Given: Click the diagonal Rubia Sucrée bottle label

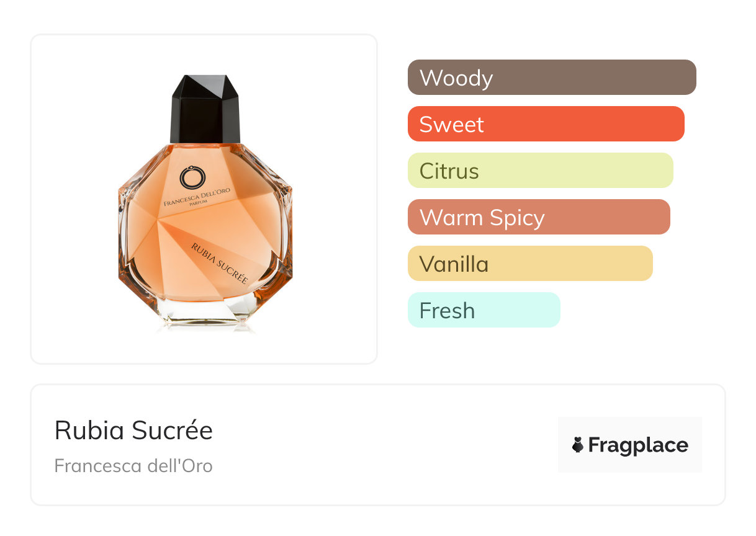Looking at the screenshot, I should 220,262.
